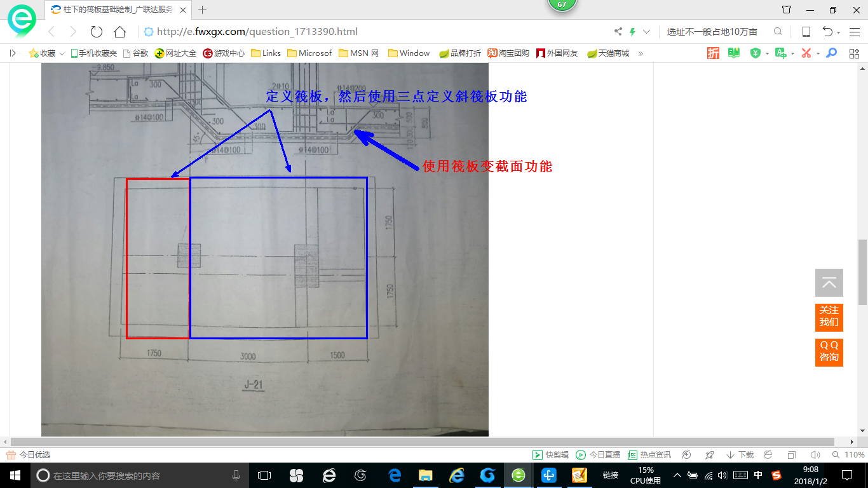Click the red 折 discount extension icon

[713, 53]
